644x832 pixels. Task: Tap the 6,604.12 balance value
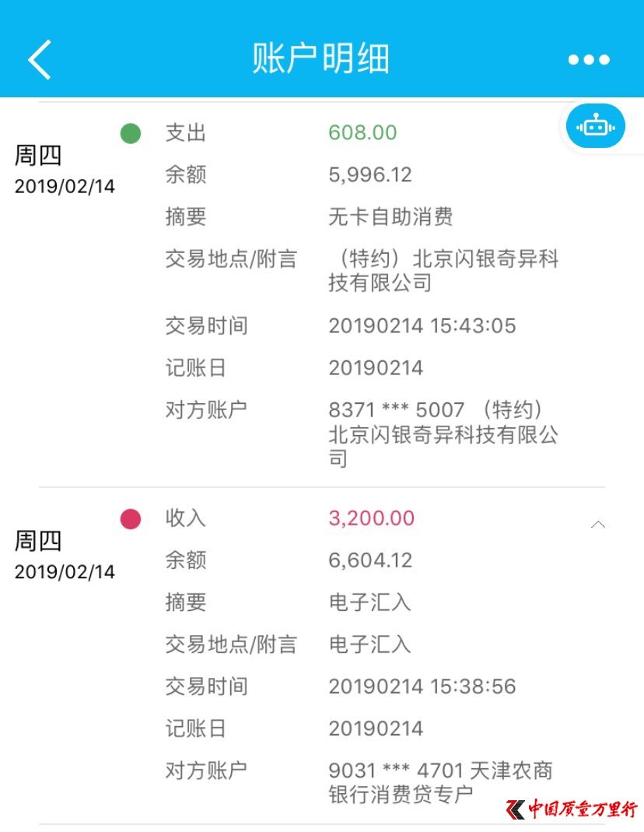point(370,560)
